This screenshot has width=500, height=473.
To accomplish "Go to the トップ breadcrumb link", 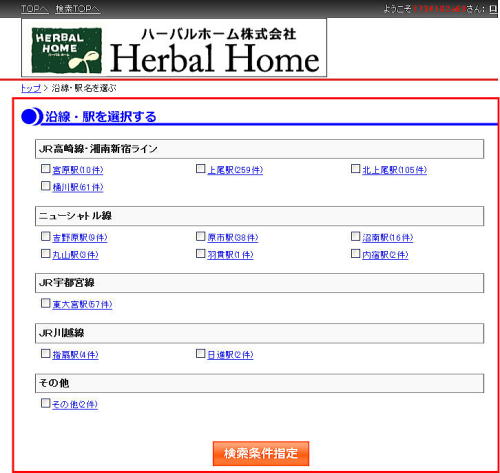I will 31,88.
